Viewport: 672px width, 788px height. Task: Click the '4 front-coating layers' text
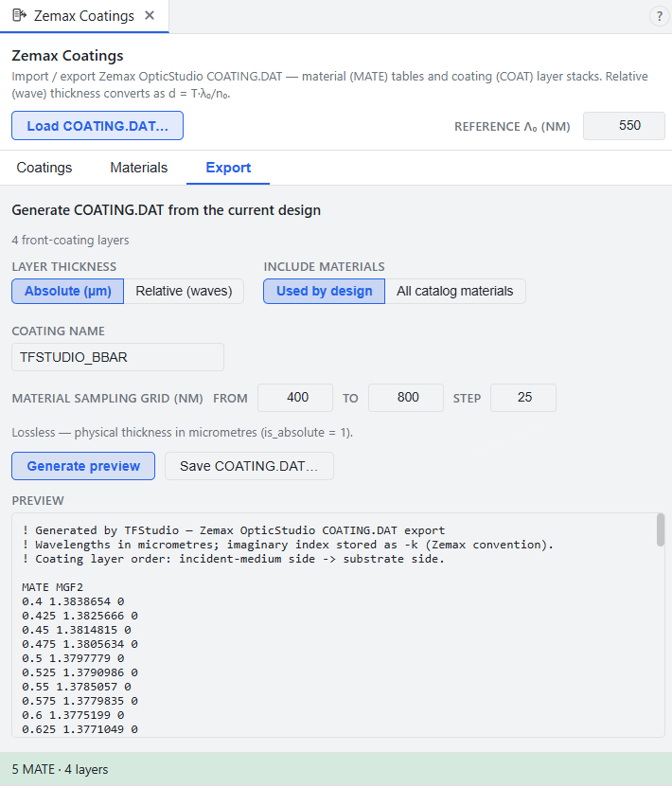[70, 241]
